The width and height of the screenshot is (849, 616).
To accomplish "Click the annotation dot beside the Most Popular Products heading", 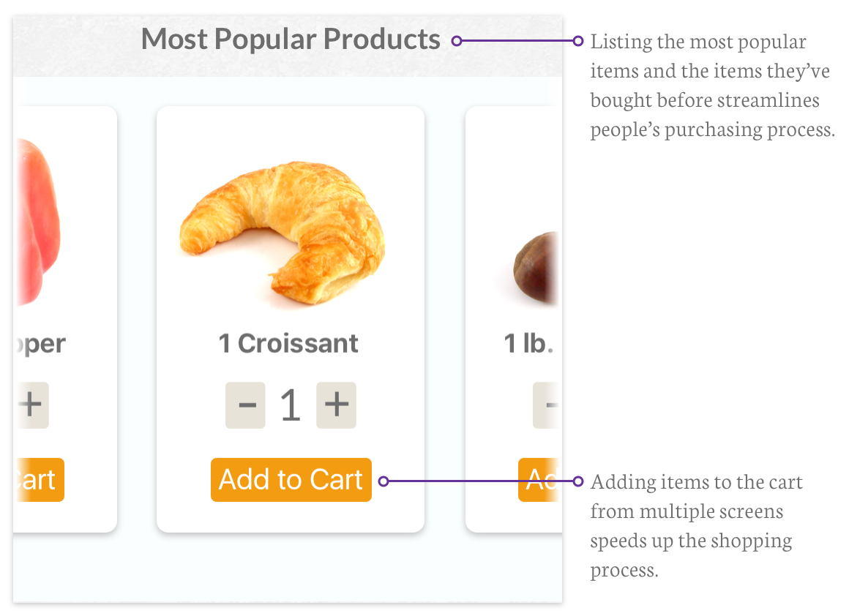I will click(x=457, y=41).
